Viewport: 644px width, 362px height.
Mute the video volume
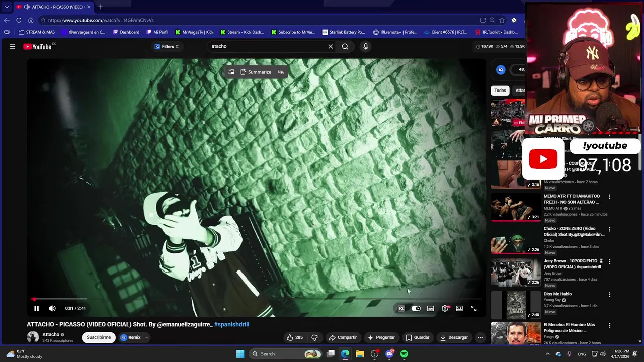coord(52,308)
